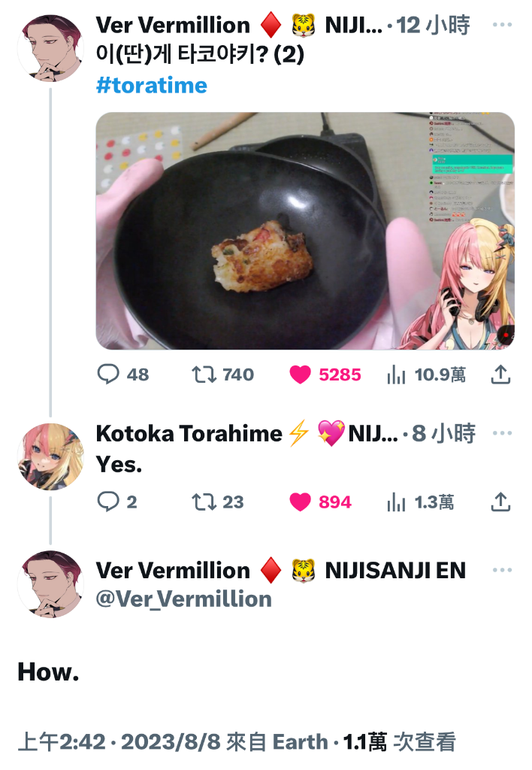This screenshot has width=532, height=770.
Task: View analytics showing 1.3萬 views
Action: pos(420,502)
